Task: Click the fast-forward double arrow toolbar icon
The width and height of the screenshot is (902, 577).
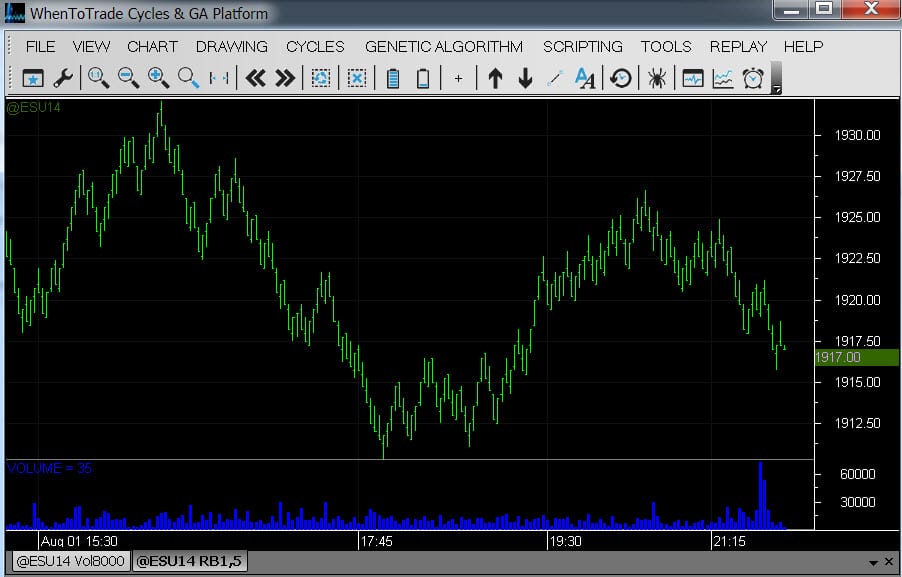Action: click(288, 78)
